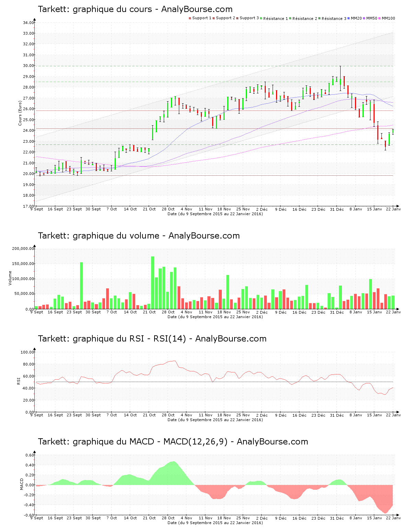Click the "25 Nov" date on the MACD chart
Image resolution: width=412 pixels, height=532 pixels.
tap(243, 518)
